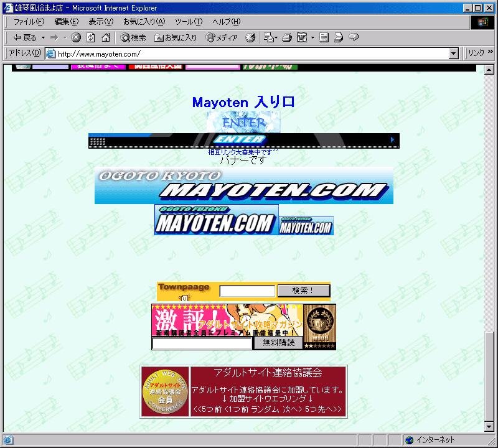498x448 pixels.
Task: Click the 無料購読 subscribe button
Action: (x=278, y=343)
